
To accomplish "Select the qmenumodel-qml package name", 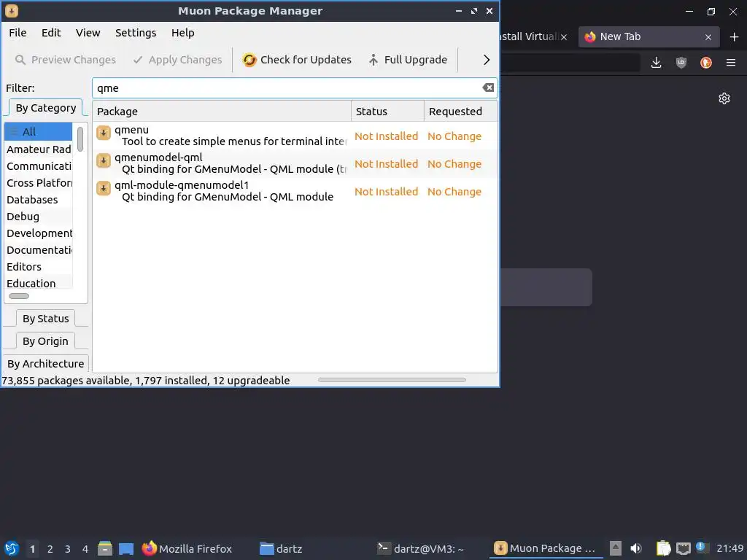I will coord(158,157).
